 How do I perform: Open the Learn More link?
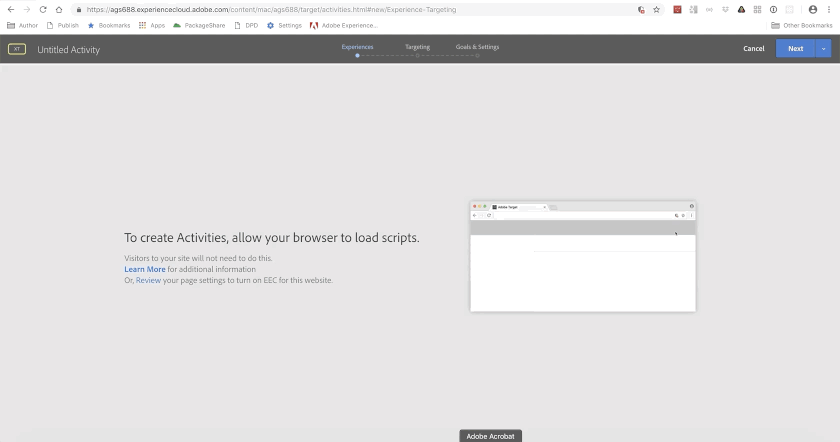[145, 269]
